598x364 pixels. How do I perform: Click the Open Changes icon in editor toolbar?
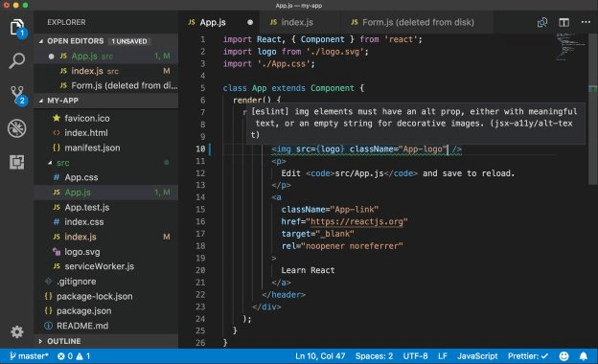click(x=542, y=22)
